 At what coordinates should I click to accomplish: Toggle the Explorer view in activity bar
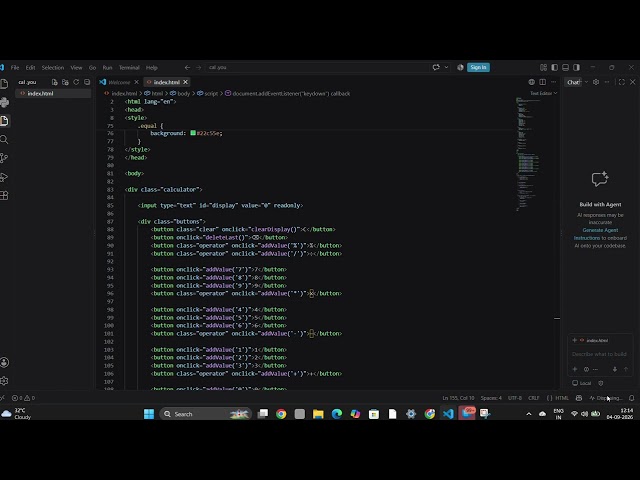[4, 121]
